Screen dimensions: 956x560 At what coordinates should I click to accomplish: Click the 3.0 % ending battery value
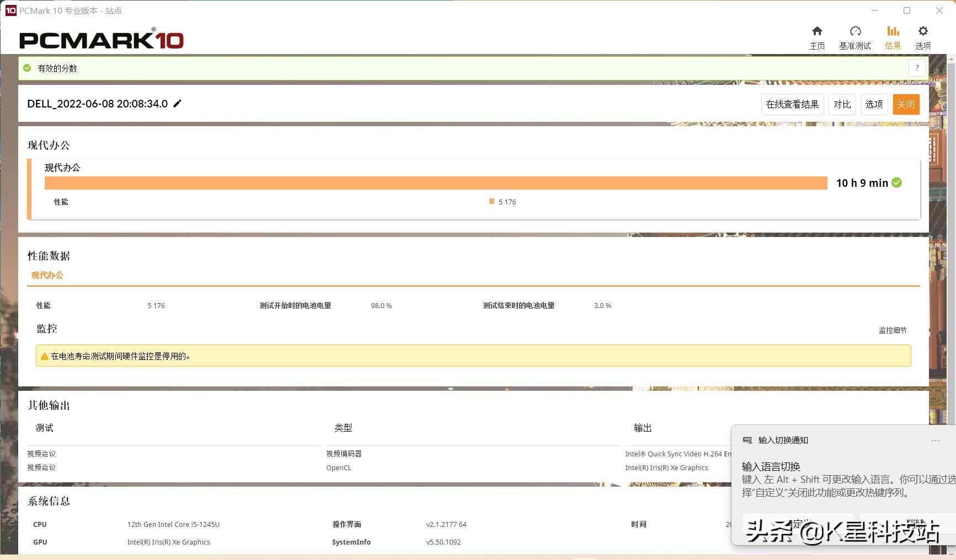click(x=602, y=305)
